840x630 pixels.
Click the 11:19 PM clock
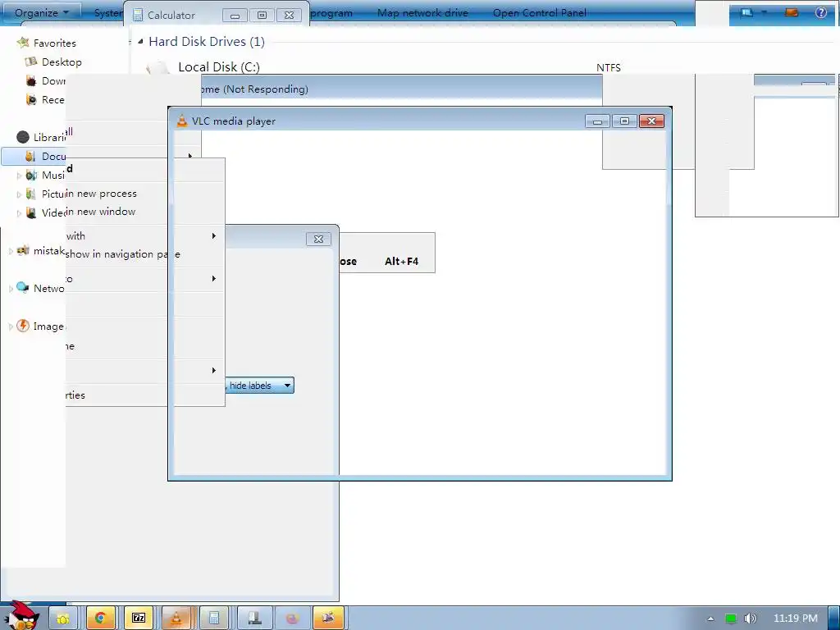click(796, 619)
